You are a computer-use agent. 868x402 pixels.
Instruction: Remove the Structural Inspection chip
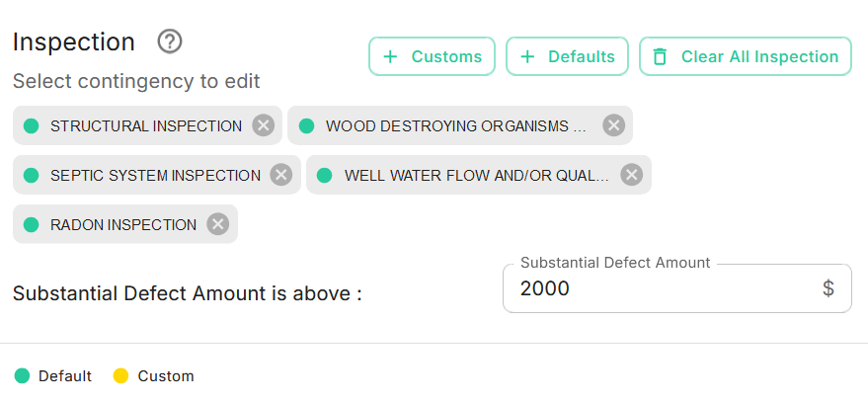tap(263, 125)
